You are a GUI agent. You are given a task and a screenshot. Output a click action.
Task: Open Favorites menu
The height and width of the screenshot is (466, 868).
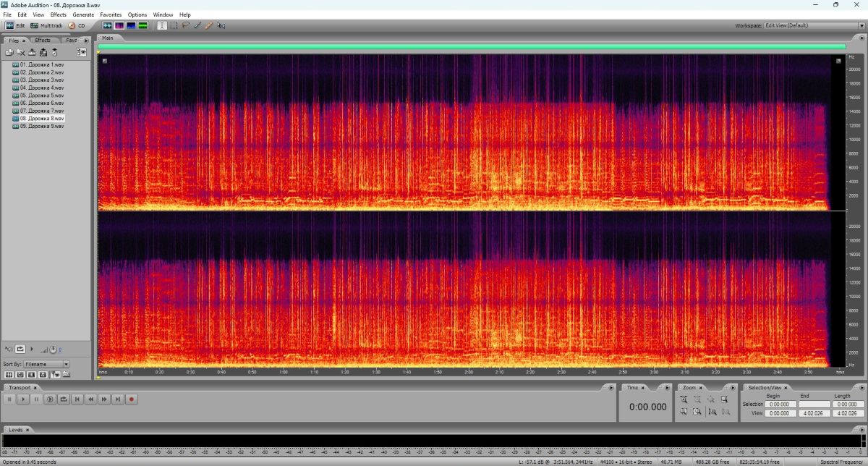pos(111,14)
